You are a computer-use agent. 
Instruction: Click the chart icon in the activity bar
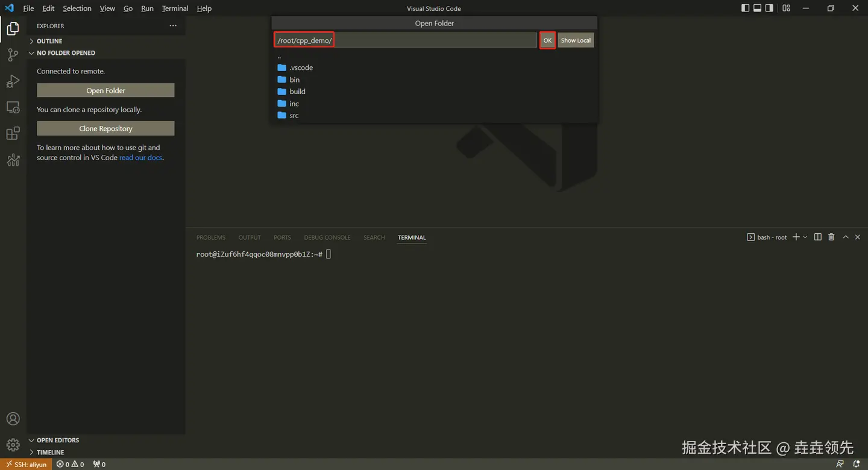click(13, 160)
